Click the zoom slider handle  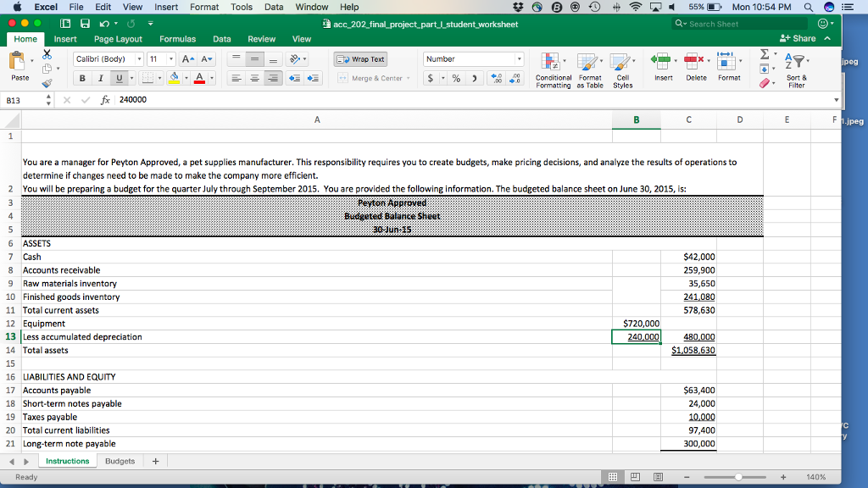(740, 478)
